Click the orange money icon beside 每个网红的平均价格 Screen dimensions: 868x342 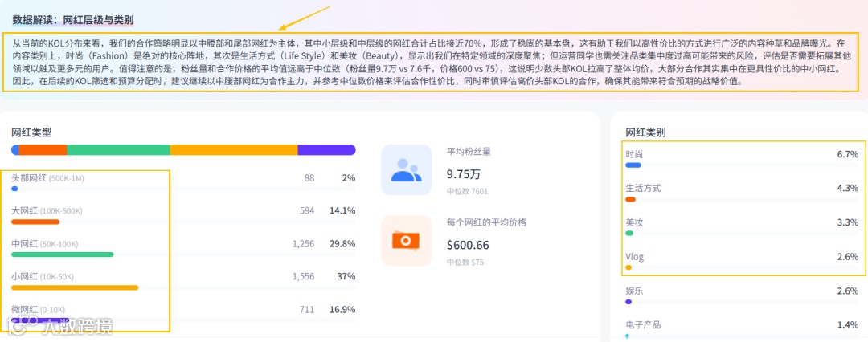coord(407,241)
